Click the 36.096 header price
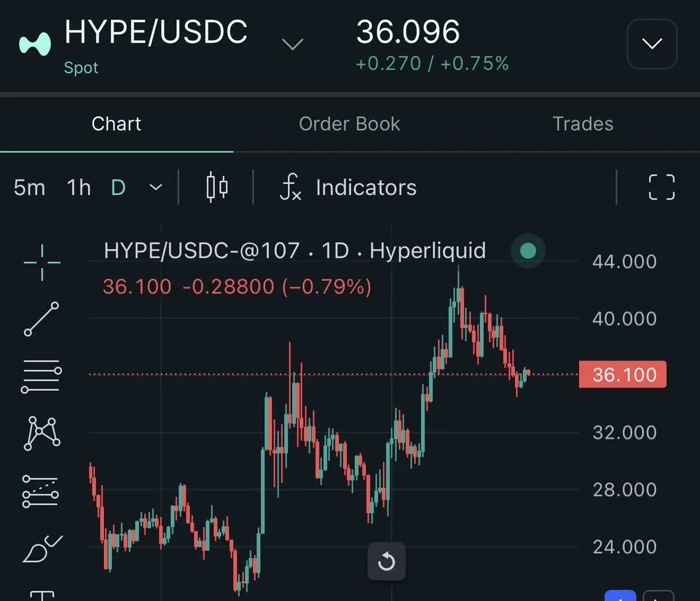The height and width of the screenshot is (601, 700). [x=408, y=31]
